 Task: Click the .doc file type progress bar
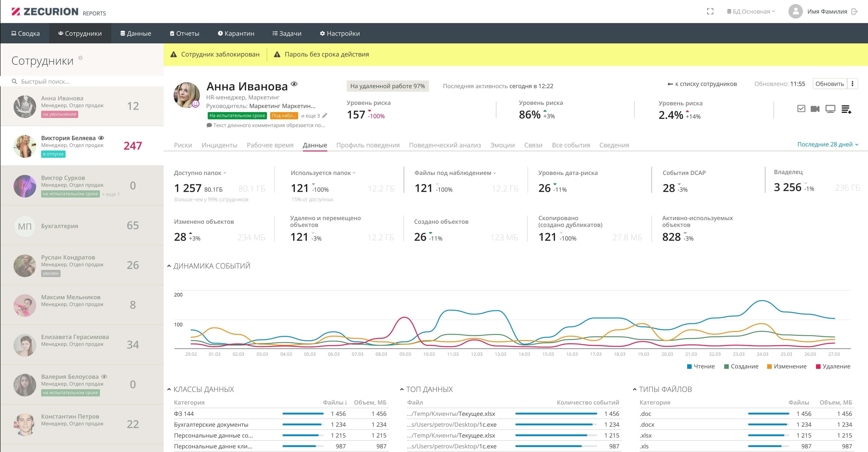pos(769,414)
